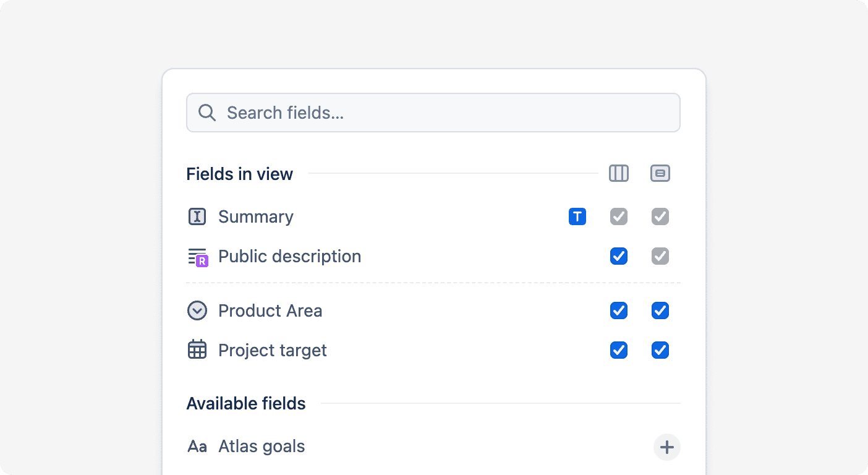This screenshot has height=475, width=868.
Task: Click the columns layout icon header
Action: pyautogui.click(x=619, y=173)
